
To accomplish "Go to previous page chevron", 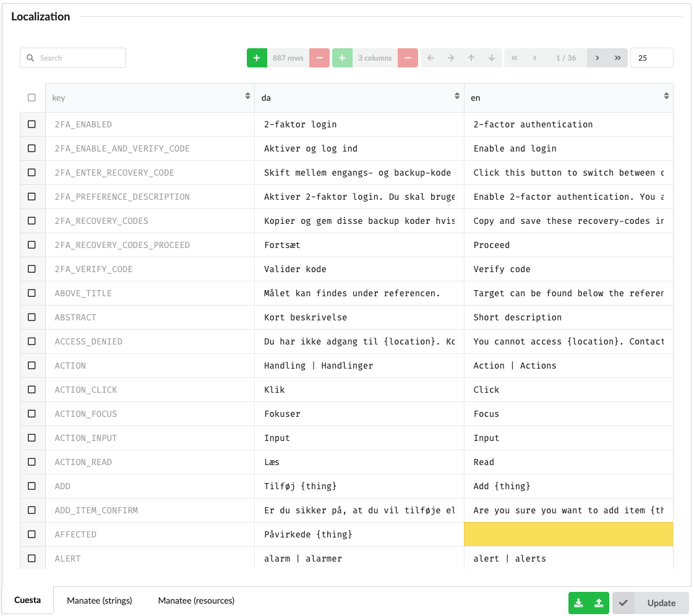I will tap(534, 58).
